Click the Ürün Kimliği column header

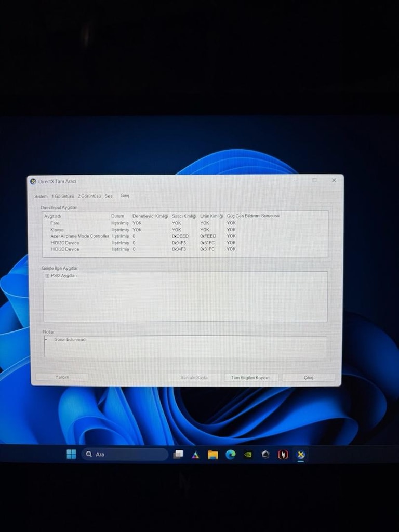[211, 216]
